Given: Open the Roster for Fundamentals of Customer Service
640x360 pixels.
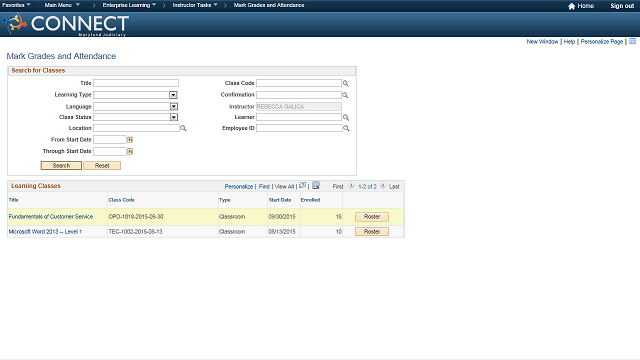Looking at the screenshot, I should tap(372, 217).
